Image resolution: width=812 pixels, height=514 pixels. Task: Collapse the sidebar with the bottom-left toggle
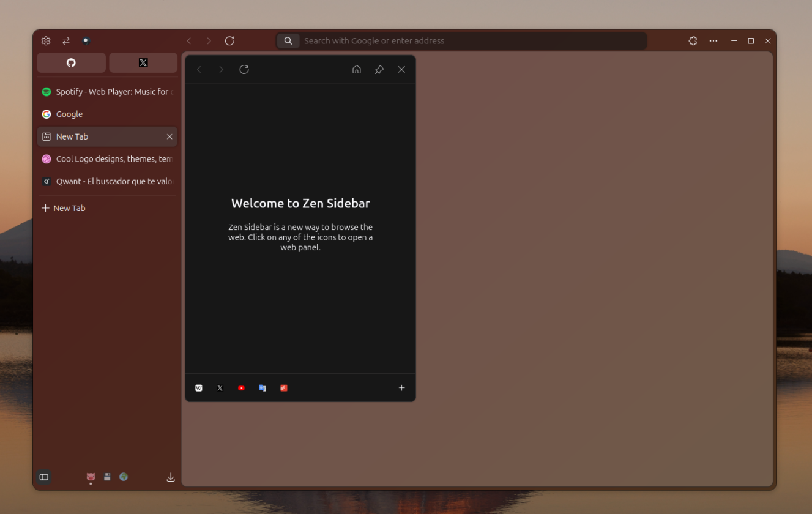coord(43,477)
